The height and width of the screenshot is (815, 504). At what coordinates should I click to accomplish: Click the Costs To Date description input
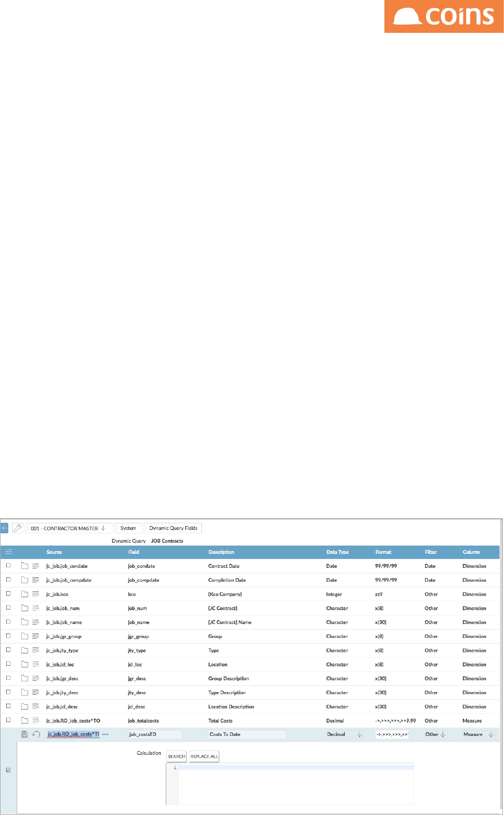[x=247, y=734]
